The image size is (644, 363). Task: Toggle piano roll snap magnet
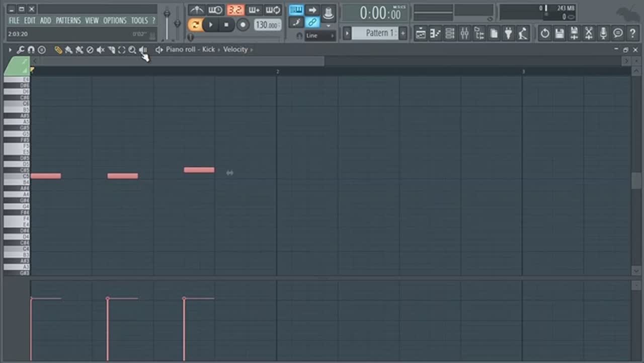pos(31,50)
